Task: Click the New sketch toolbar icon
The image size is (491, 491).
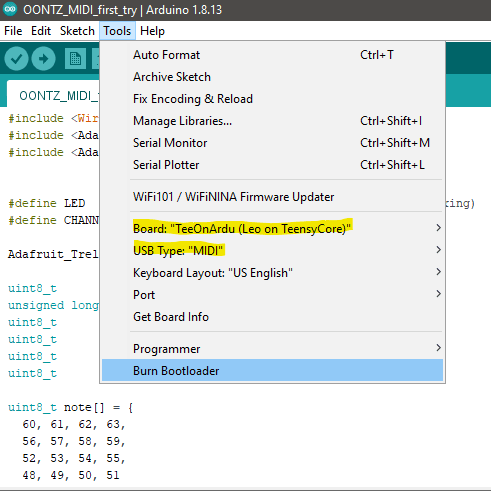Action: coord(75,59)
